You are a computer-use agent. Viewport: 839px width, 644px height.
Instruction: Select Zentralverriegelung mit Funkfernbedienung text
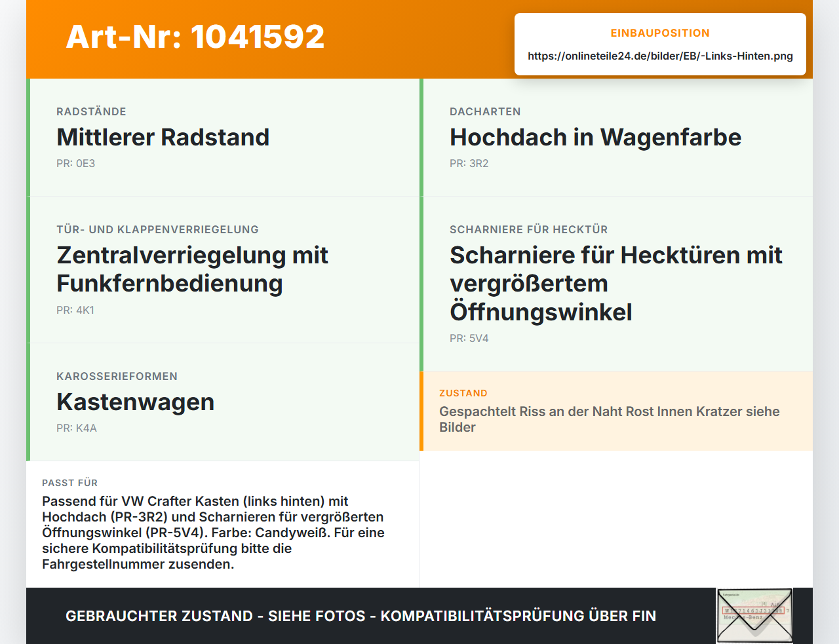[x=192, y=269]
